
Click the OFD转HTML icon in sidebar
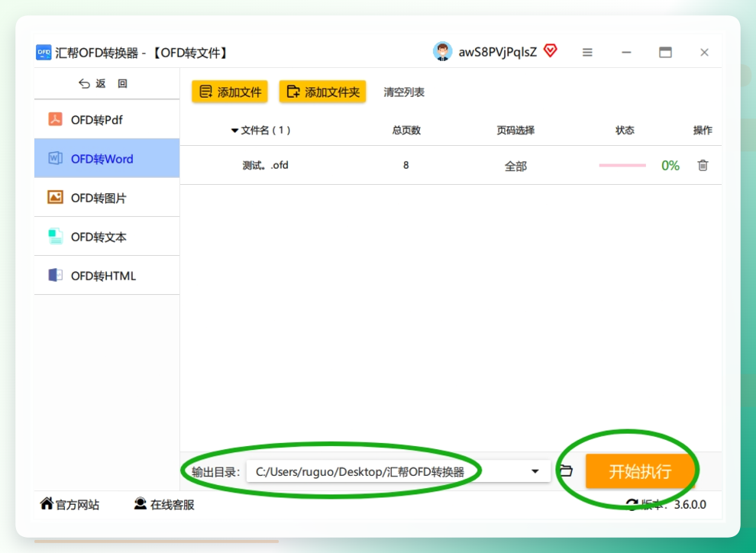pyautogui.click(x=55, y=275)
